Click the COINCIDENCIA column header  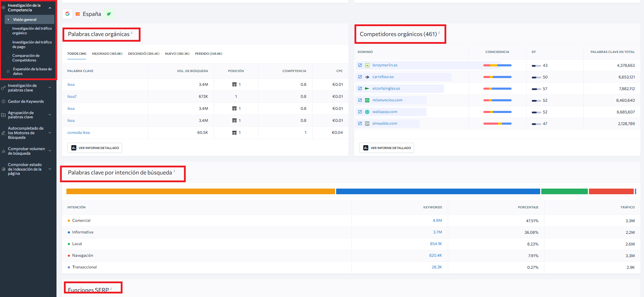tap(497, 52)
